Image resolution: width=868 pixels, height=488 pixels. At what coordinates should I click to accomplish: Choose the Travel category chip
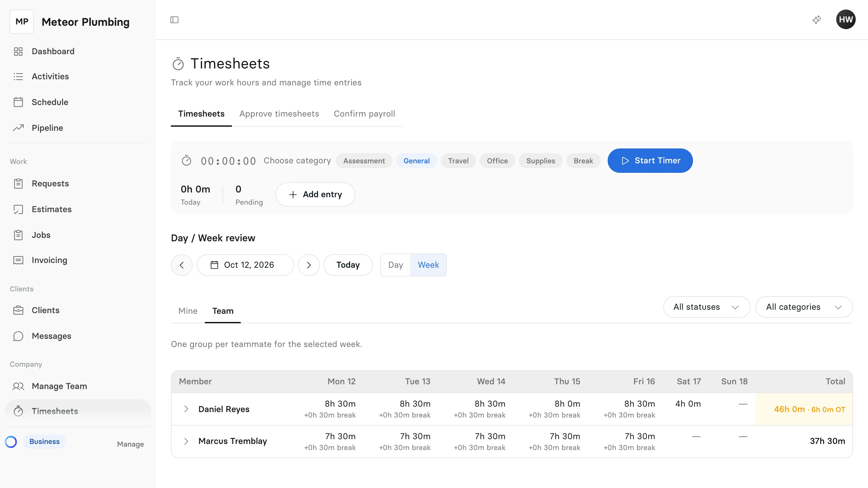tap(458, 161)
